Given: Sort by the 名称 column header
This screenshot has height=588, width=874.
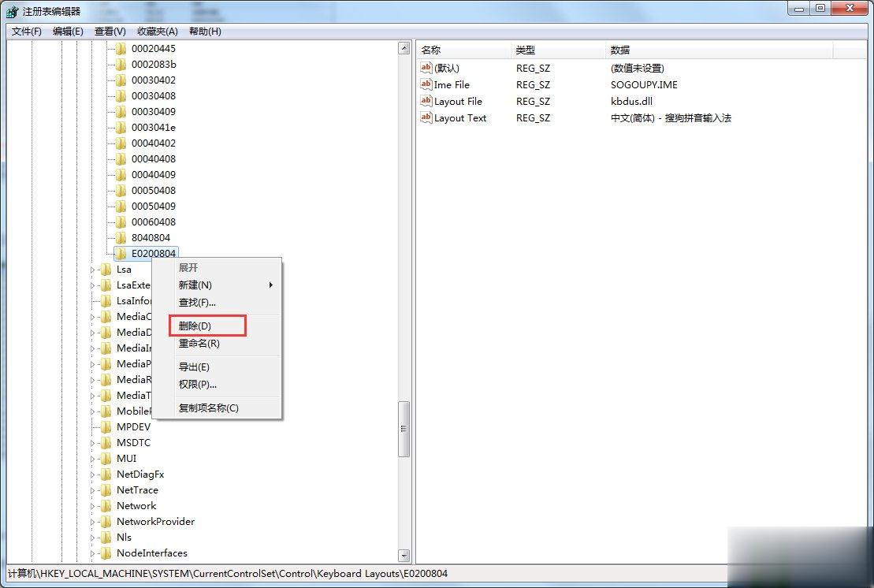Looking at the screenshot, I should 463,50.
